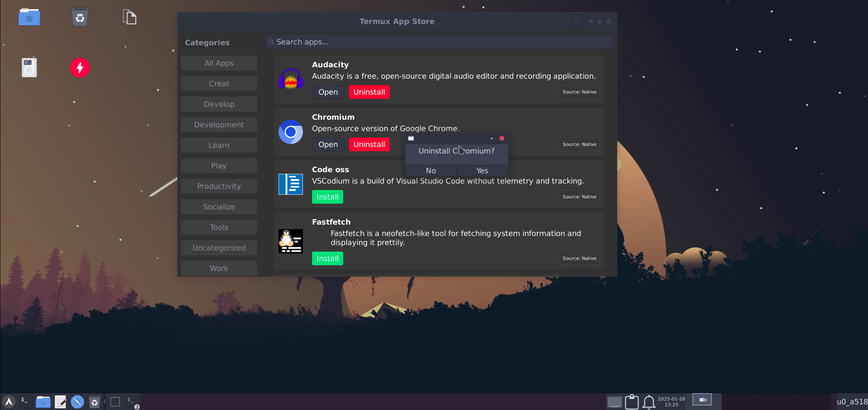Uninstall Audacity

coord(369,92)
